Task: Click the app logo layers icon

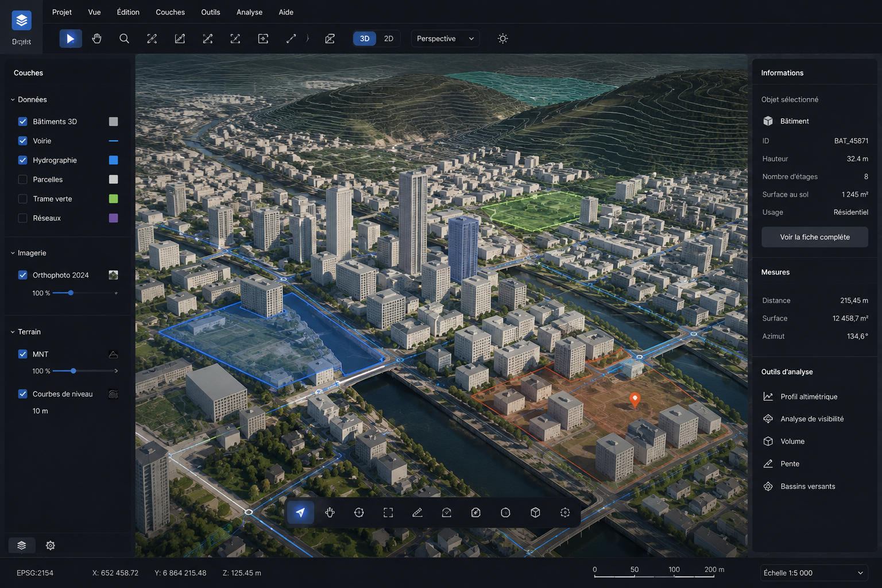Action: click(x=22, y=21)
